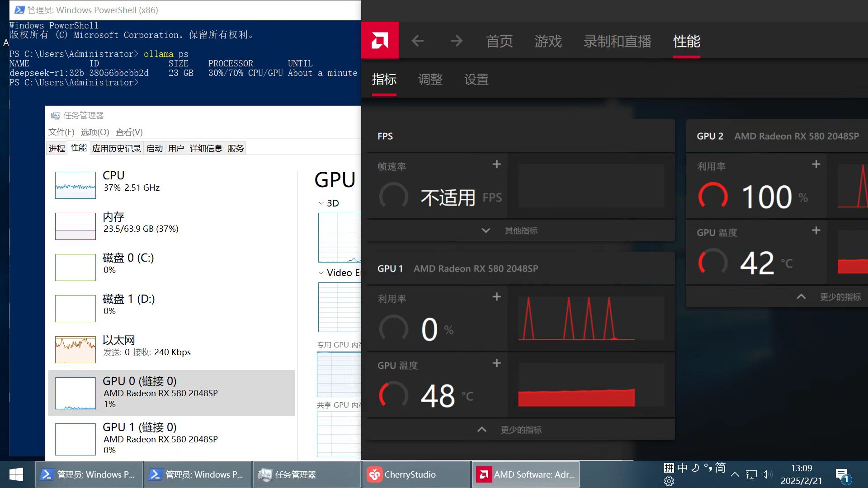The width and height of the screenshot is (868, 488).
Task: Switch to the 设置 sub-tab
Action: [476, 80]
